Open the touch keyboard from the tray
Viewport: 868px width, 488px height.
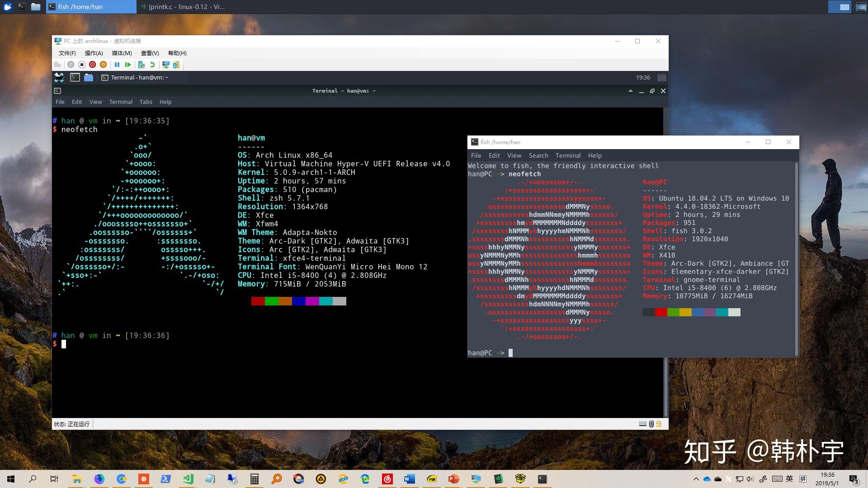(777, 479)
